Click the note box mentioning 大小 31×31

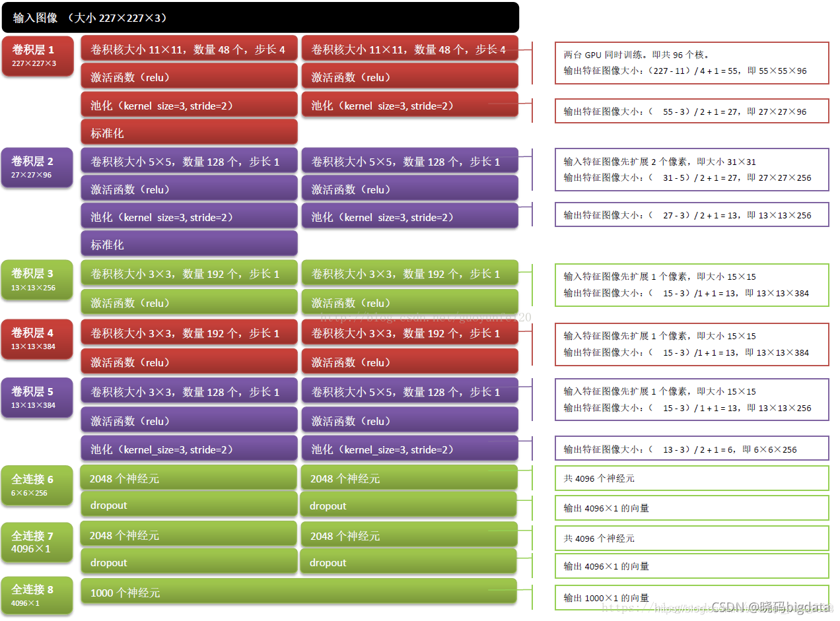(691, 170)
